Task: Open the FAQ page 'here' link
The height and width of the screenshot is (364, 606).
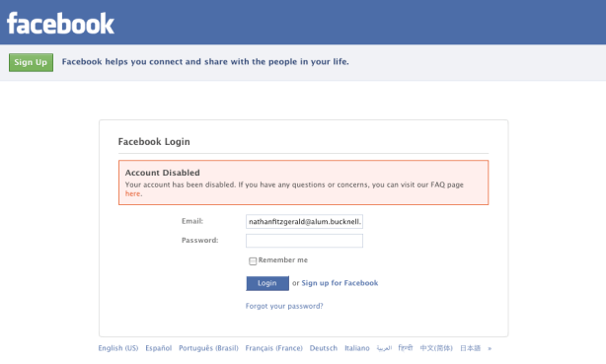Action: click(132, 194)
